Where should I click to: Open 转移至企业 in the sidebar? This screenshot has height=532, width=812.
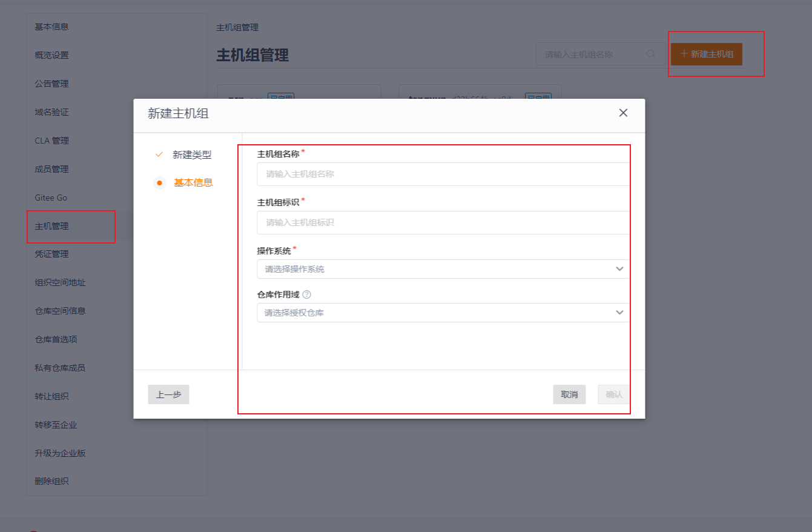pos(56,425)
